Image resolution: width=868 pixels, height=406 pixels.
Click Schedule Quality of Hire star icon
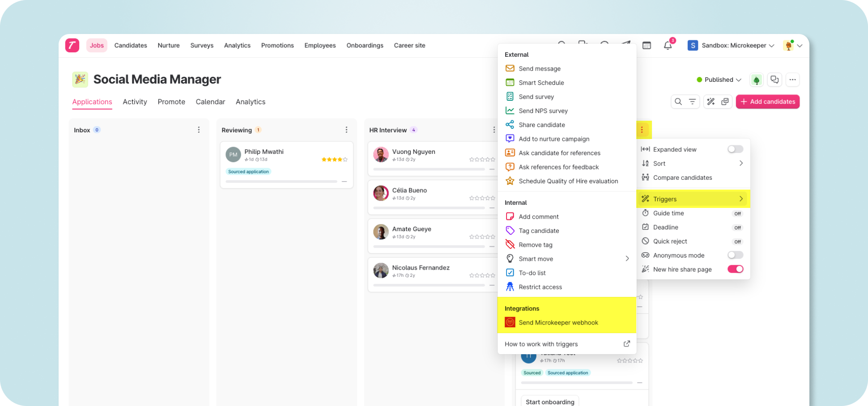(x=510, y=181)
